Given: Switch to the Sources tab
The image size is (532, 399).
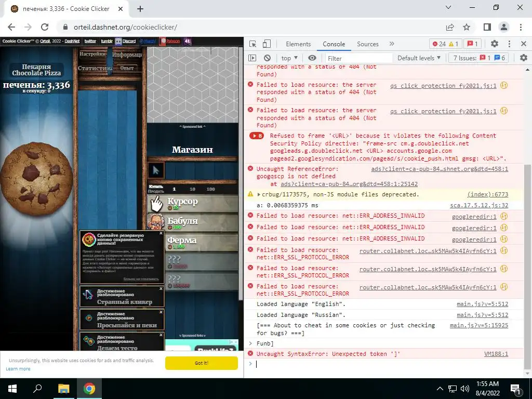Looking at the screenshot, I should pos(368,44).
